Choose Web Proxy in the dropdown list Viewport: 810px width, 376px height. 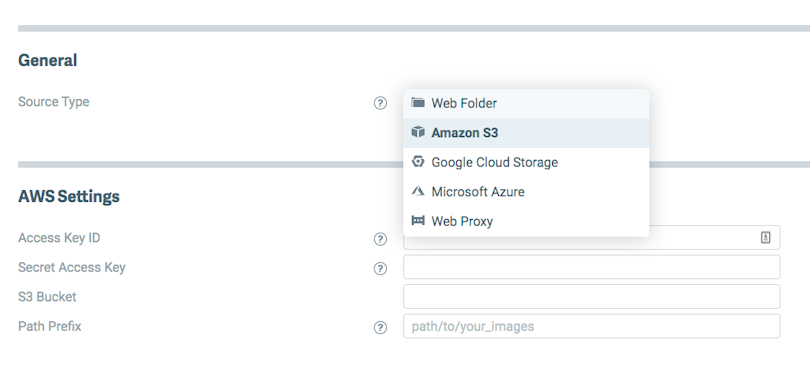[526, 222]
